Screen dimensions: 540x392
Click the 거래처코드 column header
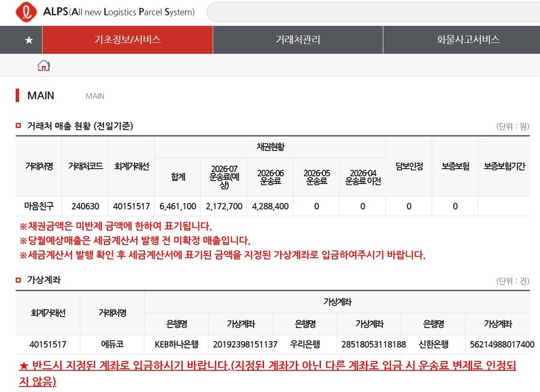pos(85,166)
